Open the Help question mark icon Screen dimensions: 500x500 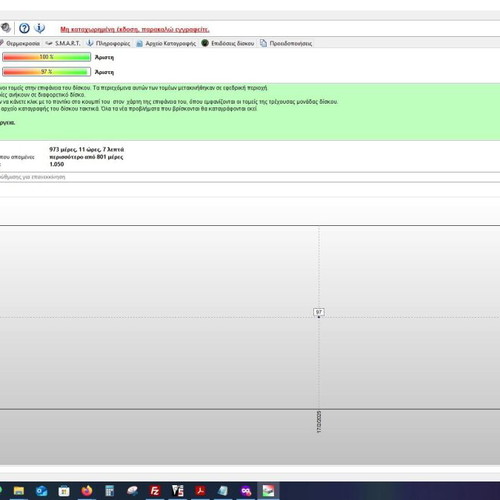[x=24, y=28]
